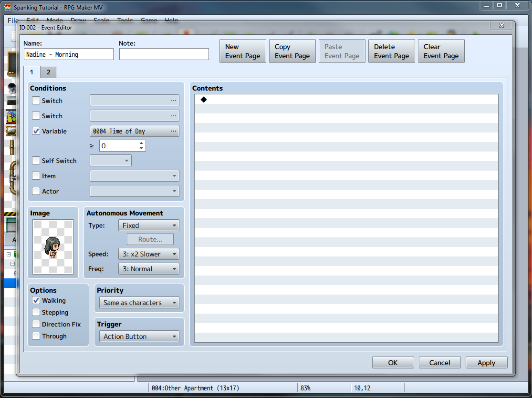The image size is (532, 398).
Task: Decrease variable value with down arrow
Action: coord(142,149)
